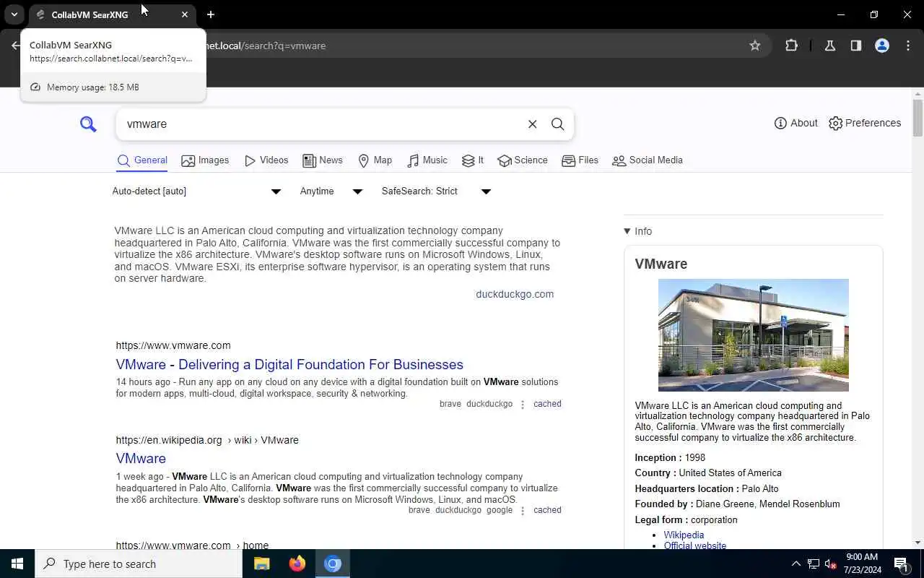Switch to Science category
Viewport: 924px width, 578px height.
point(523,160)
